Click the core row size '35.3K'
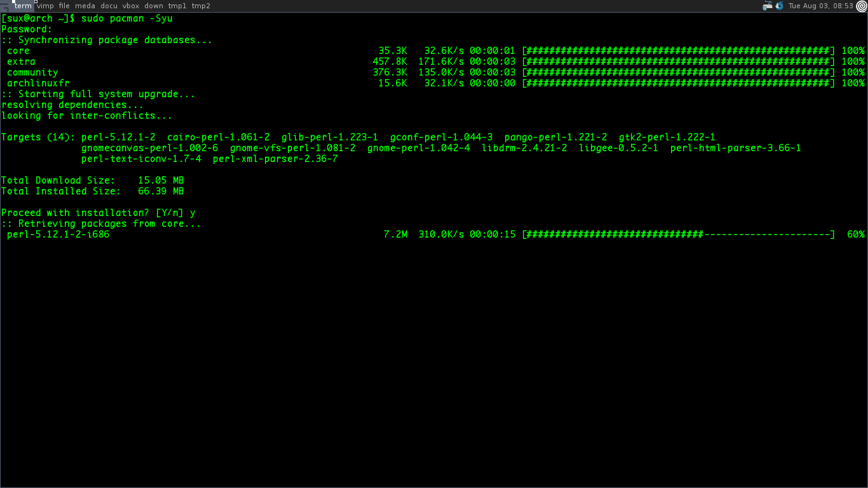This screenshot has width=868, height=488. click(393, 51)
